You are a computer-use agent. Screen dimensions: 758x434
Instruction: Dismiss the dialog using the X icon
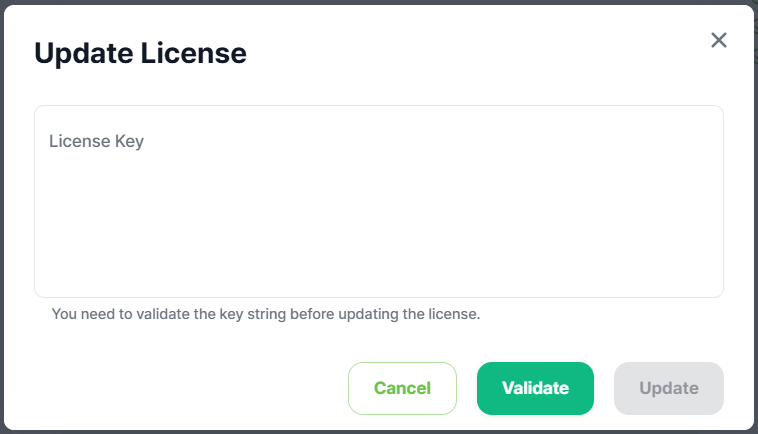click(x=718, y=40)
